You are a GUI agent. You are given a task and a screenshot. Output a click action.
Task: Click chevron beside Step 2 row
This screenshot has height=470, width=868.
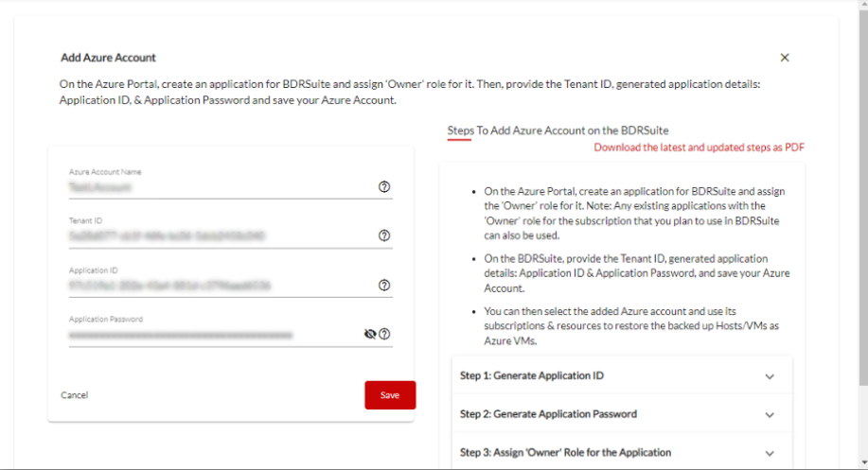coord(770,415)
